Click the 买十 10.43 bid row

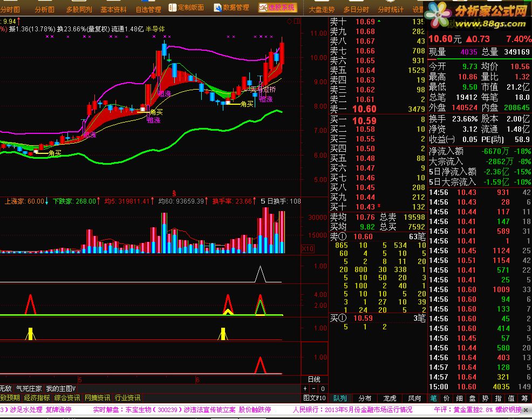tap(377, 207)
